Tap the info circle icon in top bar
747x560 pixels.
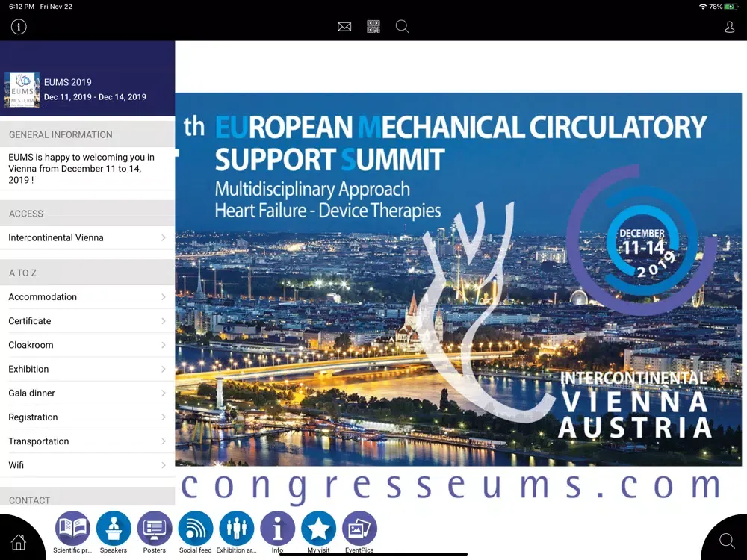(x=19, y=27)
